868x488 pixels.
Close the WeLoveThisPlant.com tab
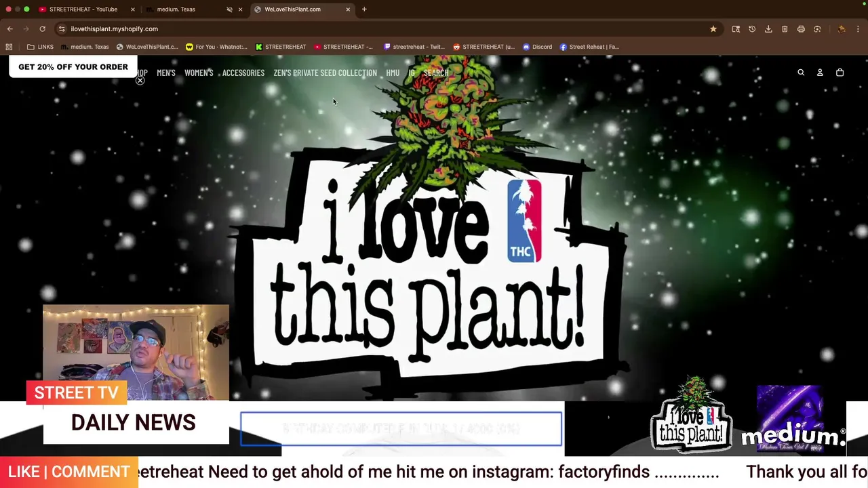coord(348,9)
